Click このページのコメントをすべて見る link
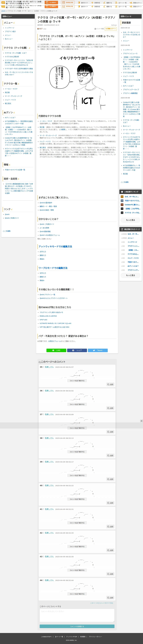This screenshot has width=143, height=644. 101,603
